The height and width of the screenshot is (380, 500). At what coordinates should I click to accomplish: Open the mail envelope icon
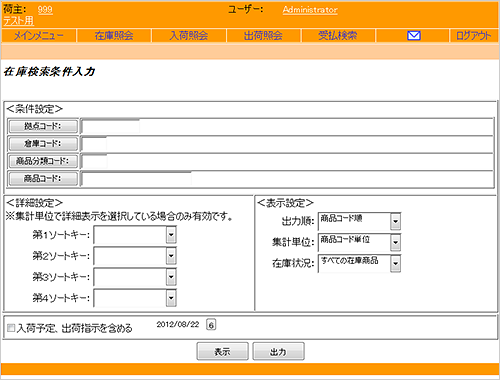[x=414, y=35]
